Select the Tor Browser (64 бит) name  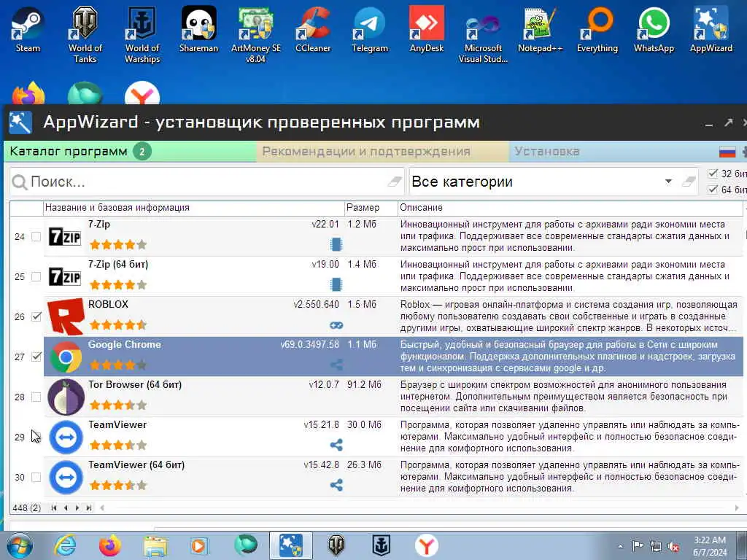coord(135,384)
